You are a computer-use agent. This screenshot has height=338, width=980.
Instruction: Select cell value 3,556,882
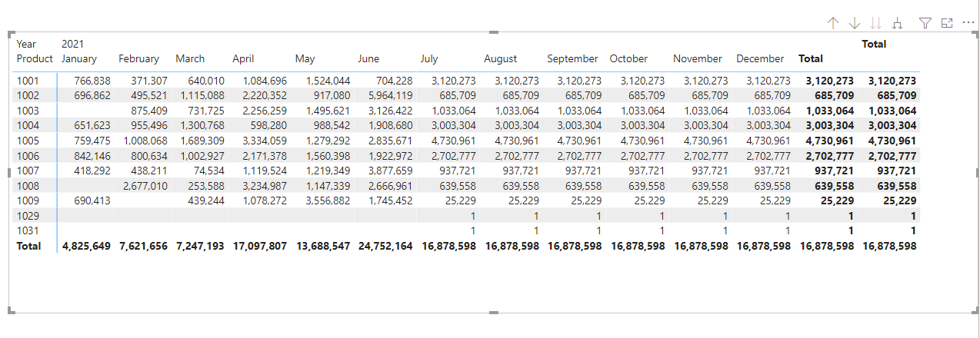[x=328, y=200]
